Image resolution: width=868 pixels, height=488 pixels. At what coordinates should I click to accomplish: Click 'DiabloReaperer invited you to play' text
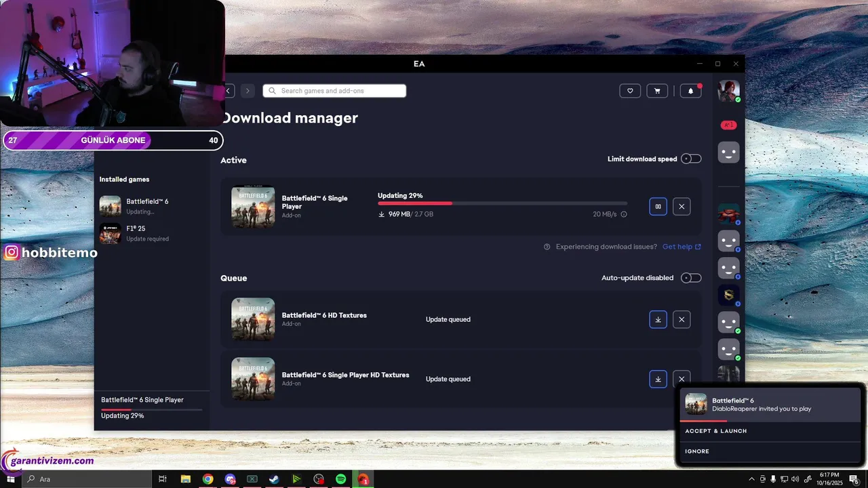(x=762, y=409)
